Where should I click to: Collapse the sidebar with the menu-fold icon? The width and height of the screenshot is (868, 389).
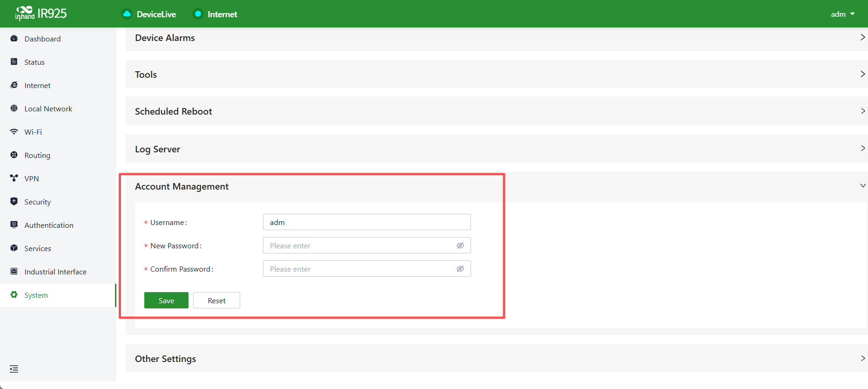tap(14, 369)
